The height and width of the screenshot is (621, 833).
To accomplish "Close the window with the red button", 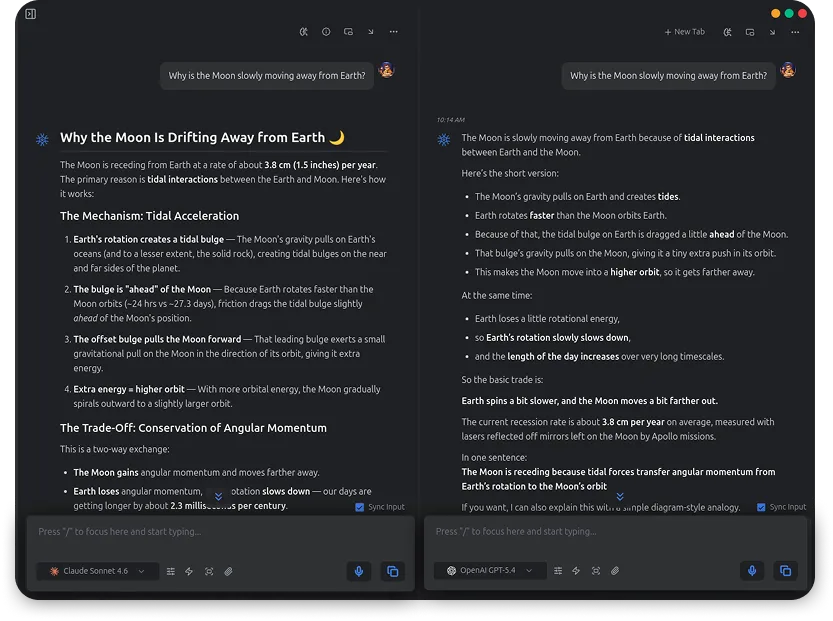I will coord(802,13).
